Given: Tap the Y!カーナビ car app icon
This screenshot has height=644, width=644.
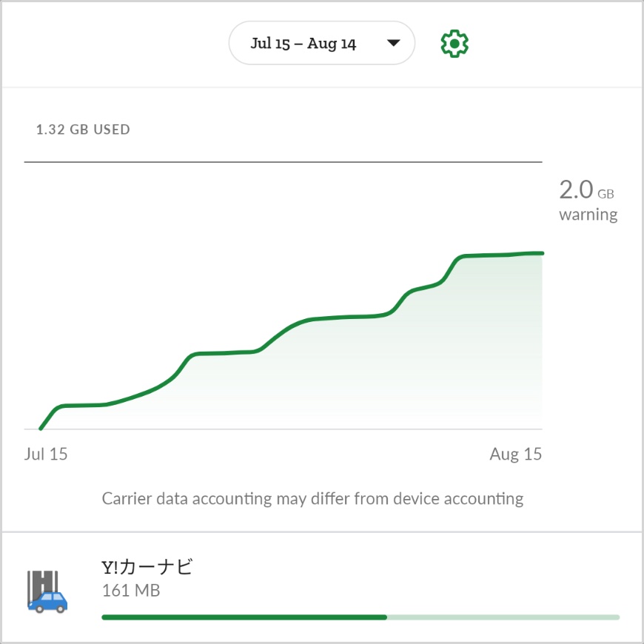Looking at the screenshot, I should pos(47,591).
